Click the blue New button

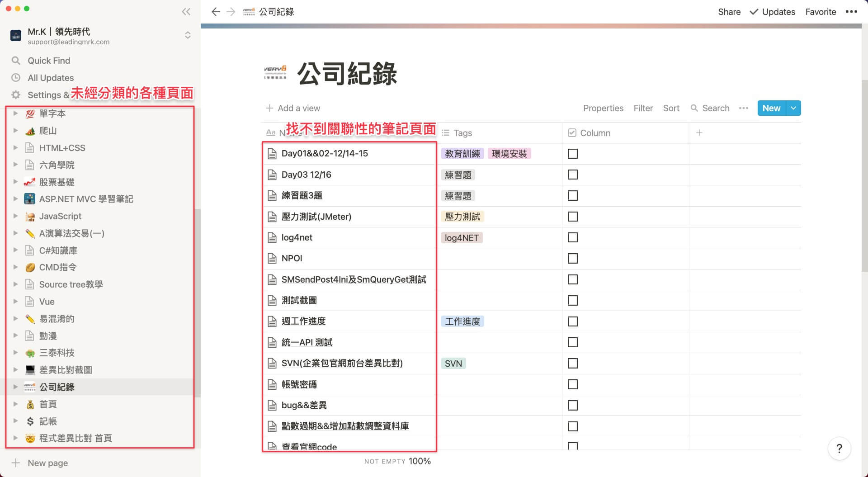tap(771, 108)
